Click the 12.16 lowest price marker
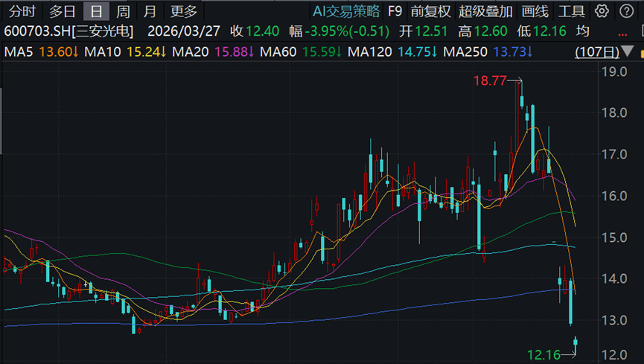644x364 pixels. pos(543,354)
